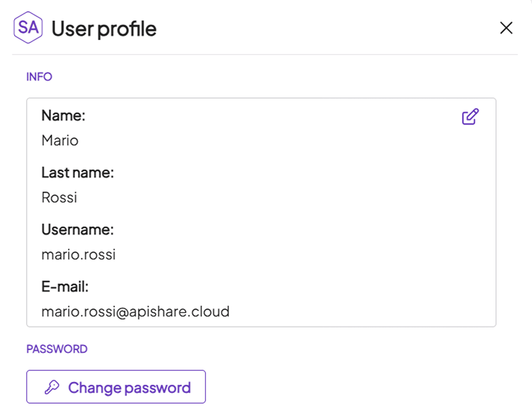
Task: Click the pencil edit profile icon
Action: (470, 117)
